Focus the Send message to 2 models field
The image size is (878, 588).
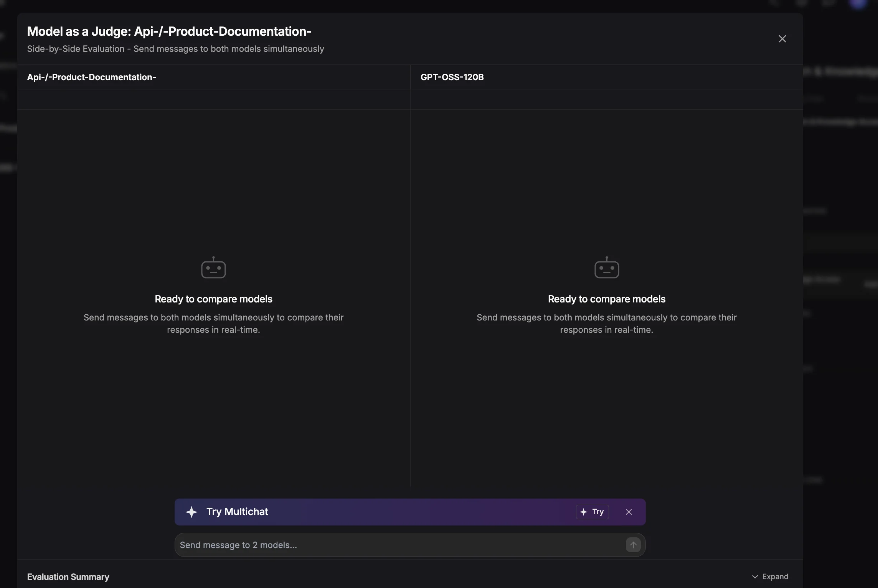(399, 545)
